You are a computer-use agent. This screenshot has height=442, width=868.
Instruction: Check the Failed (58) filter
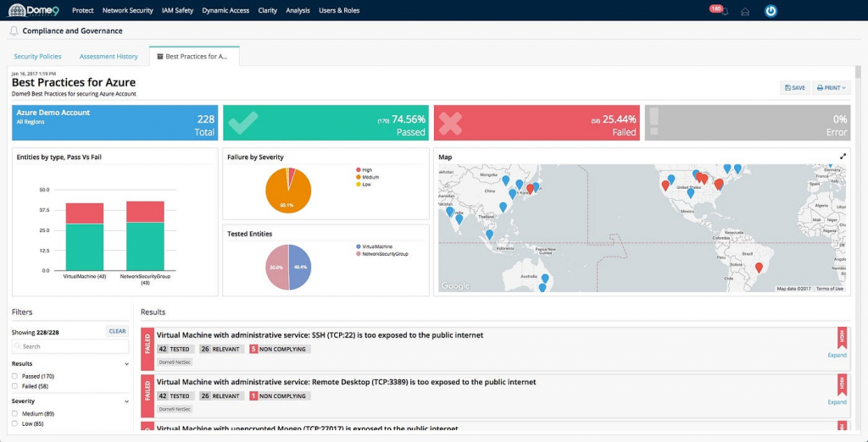[x=15, y=385]
